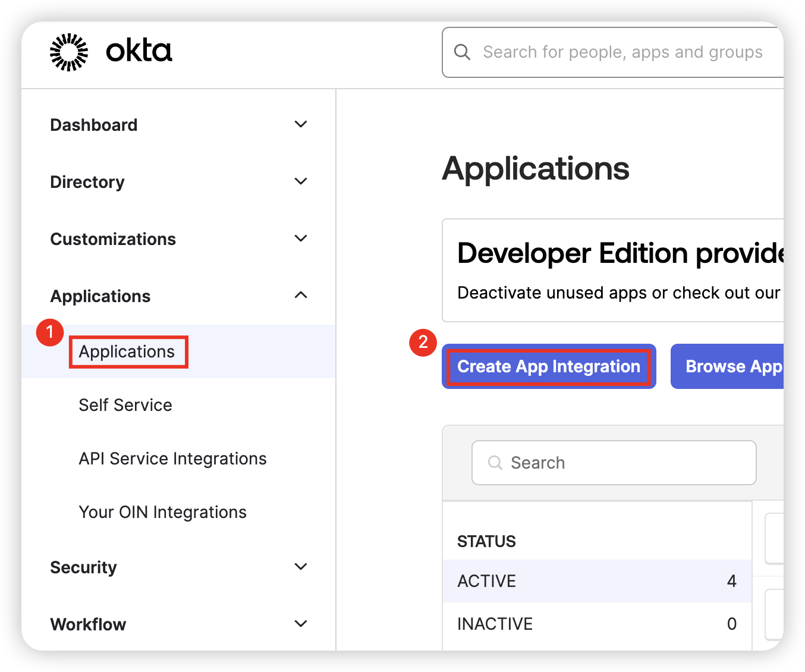This screenshot has height=672, width=805.
Task: Click the ACTIVE count value 4
Action: tap(732, 581)
